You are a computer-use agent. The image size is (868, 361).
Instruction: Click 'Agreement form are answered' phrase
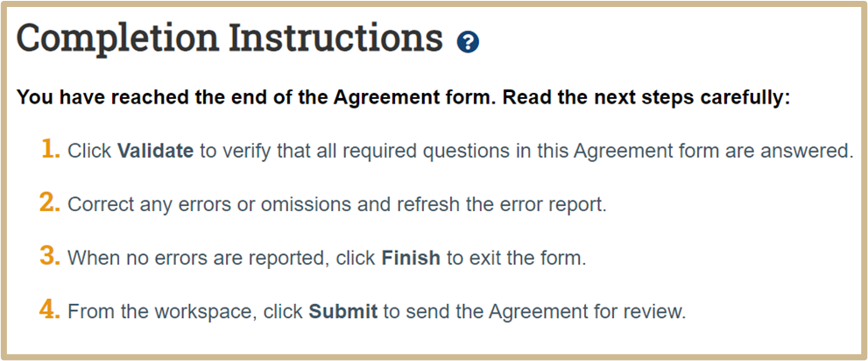coord(713,152)
